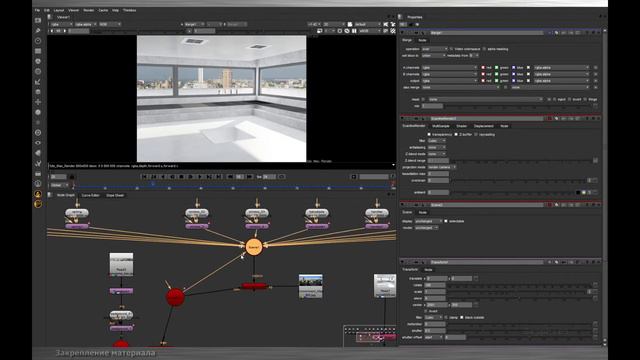Viewport: 640px width, 360px height.
Task: Open the Views (eye) toolbar menu
Action: click(x=38, y=143)
